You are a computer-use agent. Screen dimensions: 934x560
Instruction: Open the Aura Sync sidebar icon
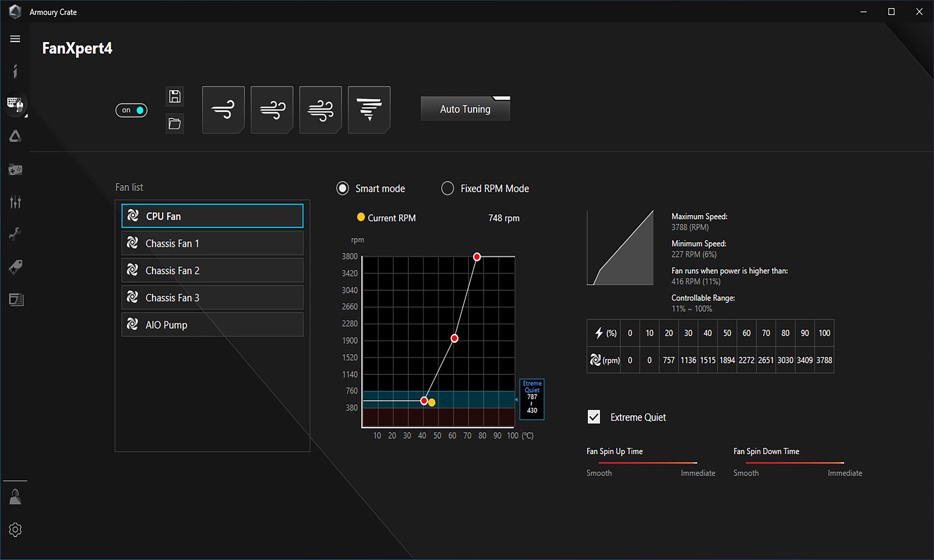15,136
